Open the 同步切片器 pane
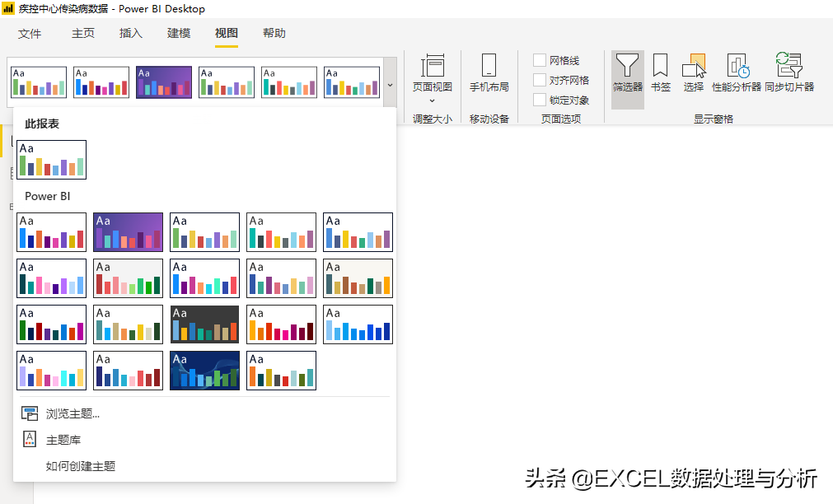The height and width of the screenshot is (504, 833). (789, 72)
